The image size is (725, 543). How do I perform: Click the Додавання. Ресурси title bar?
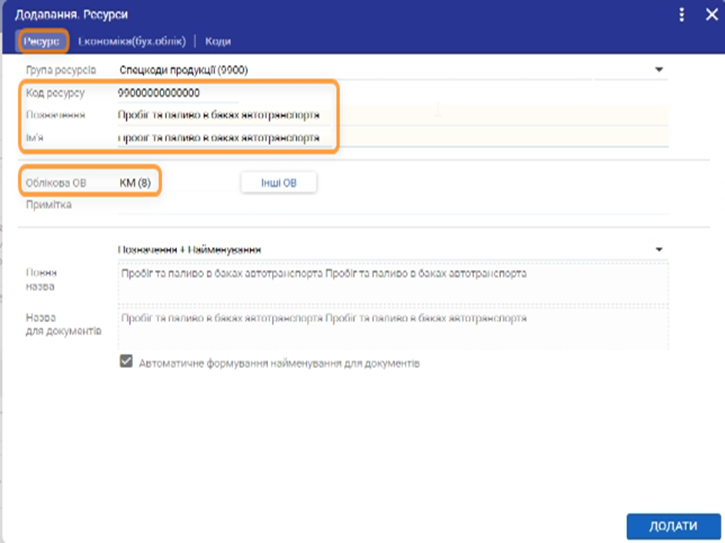coord(300,15)
